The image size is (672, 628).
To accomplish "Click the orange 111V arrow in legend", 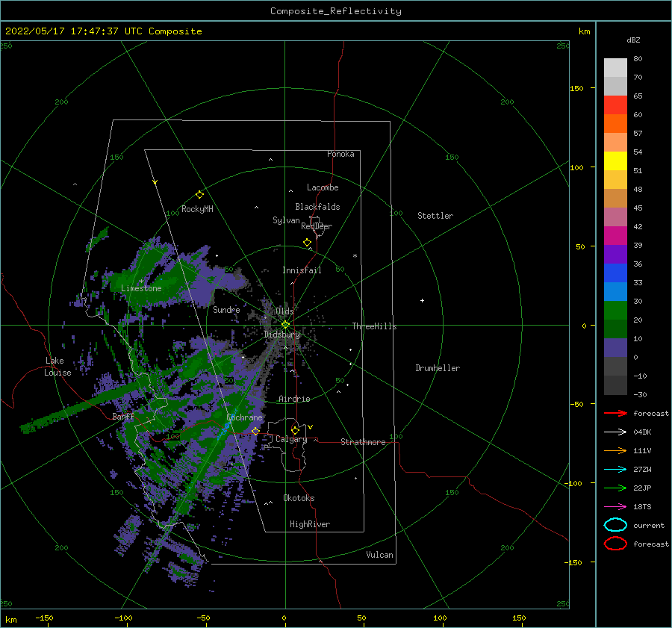I will [x=615, y=450].
